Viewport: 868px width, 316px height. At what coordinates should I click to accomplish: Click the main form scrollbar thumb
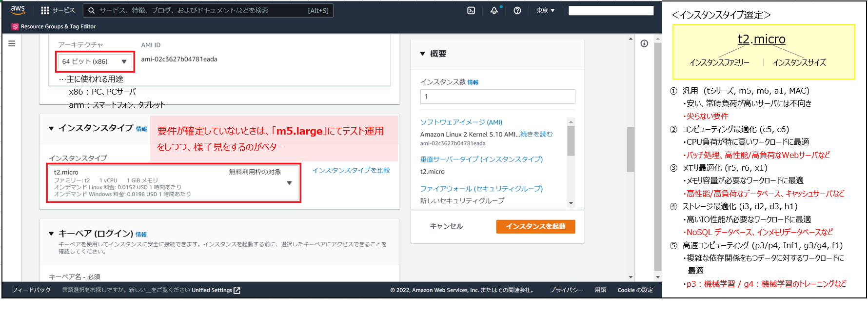[631, 149]
